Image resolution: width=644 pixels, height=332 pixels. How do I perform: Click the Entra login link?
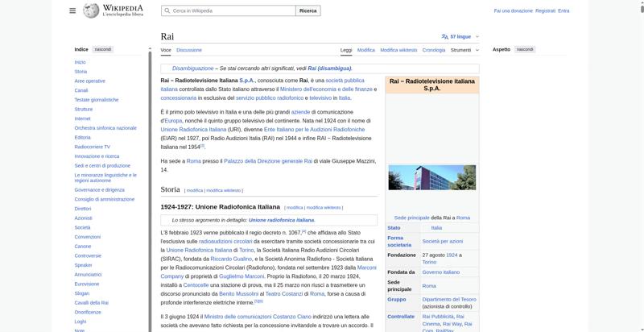[x=563, y=10]
